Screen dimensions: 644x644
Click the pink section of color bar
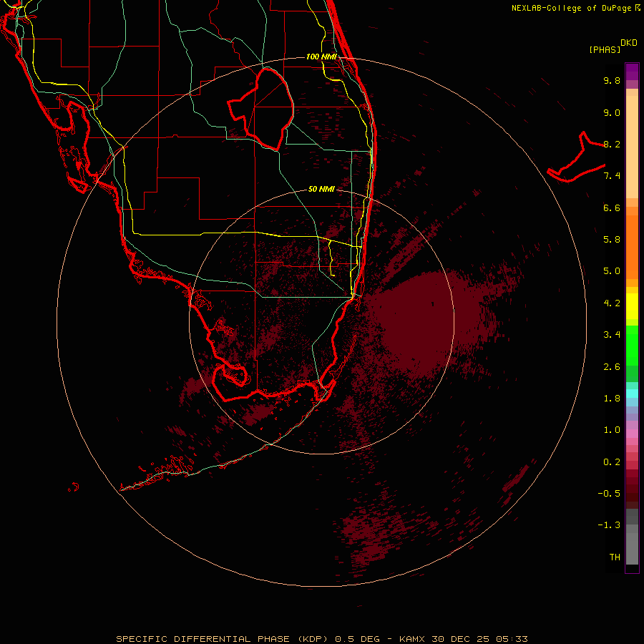632,434
